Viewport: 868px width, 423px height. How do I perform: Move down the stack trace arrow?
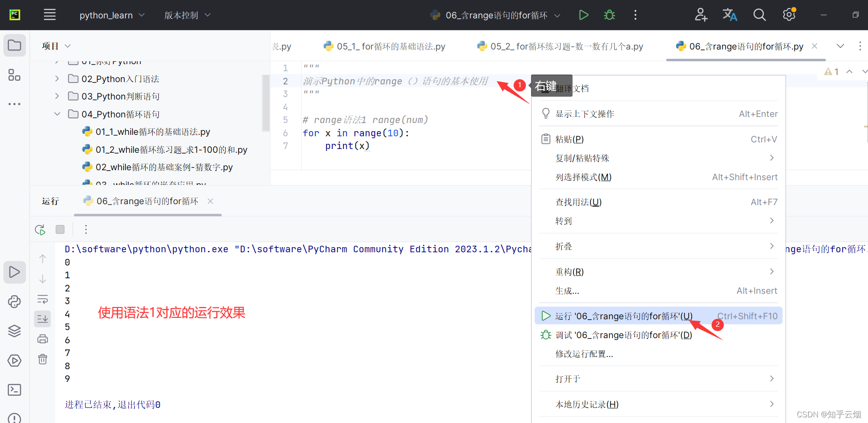[x=42, y=279]
